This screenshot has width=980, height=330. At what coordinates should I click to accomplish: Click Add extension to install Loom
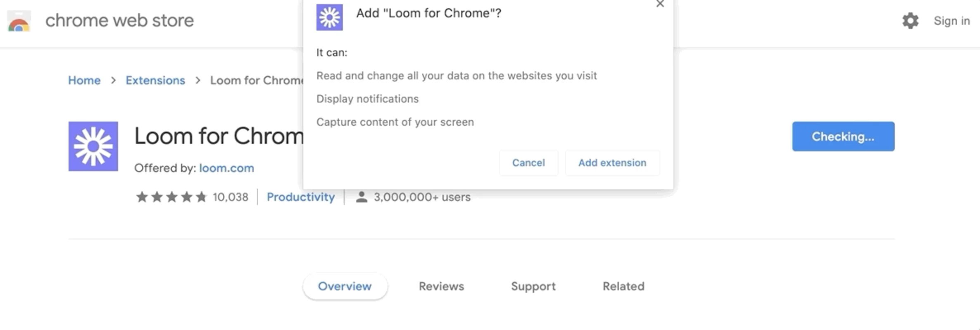coord(612,163)
